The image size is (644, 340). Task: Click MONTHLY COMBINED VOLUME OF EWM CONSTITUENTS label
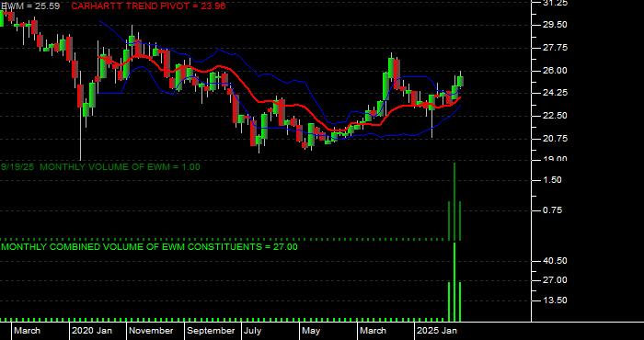(149, 247)
